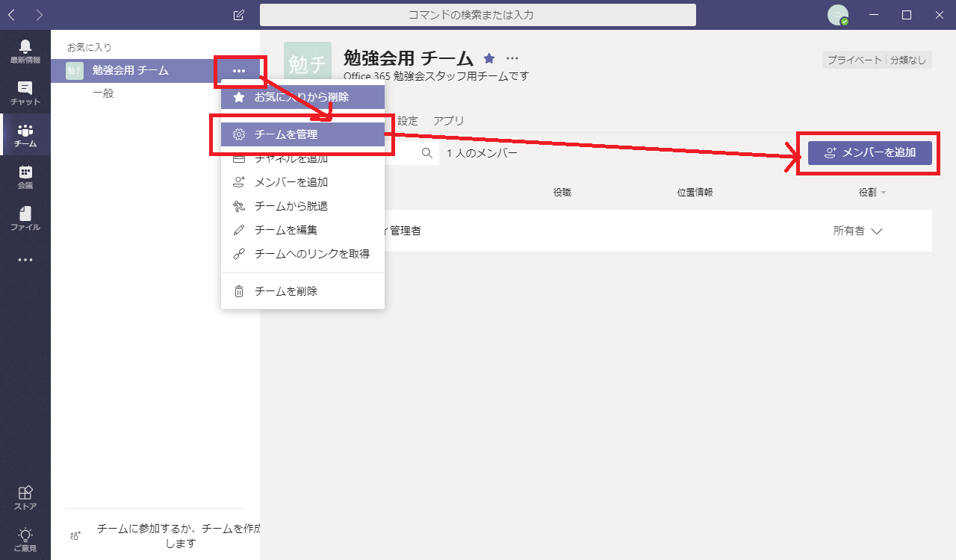This screenshot has height=560, width=956.
Task: Open user profile avatar
Action: tap(838, 15)
